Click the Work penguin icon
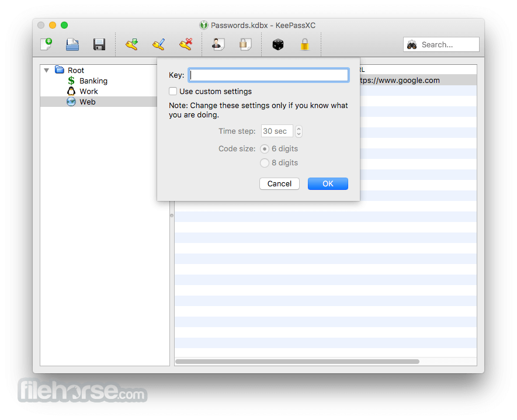The height and width of the screenshot is (420, 517). (71, 91)
